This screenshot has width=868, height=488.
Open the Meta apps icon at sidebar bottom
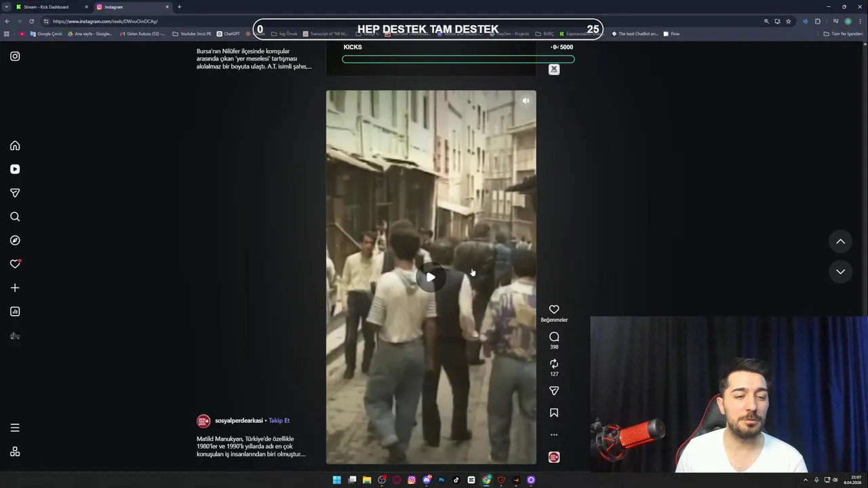click(x=15, y=451)
